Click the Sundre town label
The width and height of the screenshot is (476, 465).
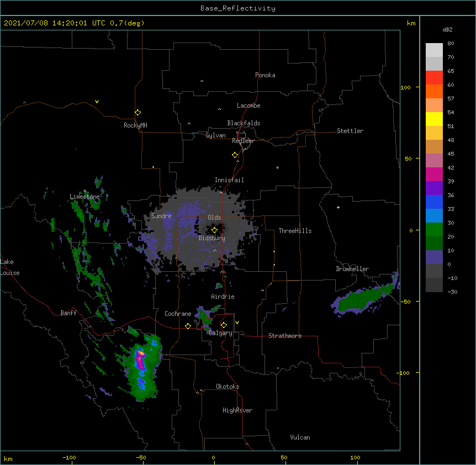(161, 216)
